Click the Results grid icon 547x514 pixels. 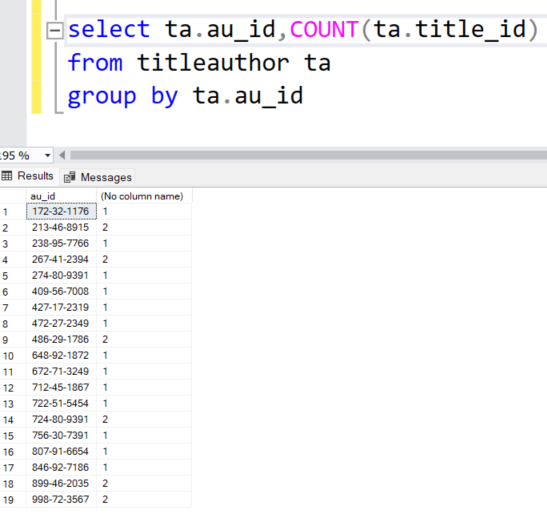7,176
